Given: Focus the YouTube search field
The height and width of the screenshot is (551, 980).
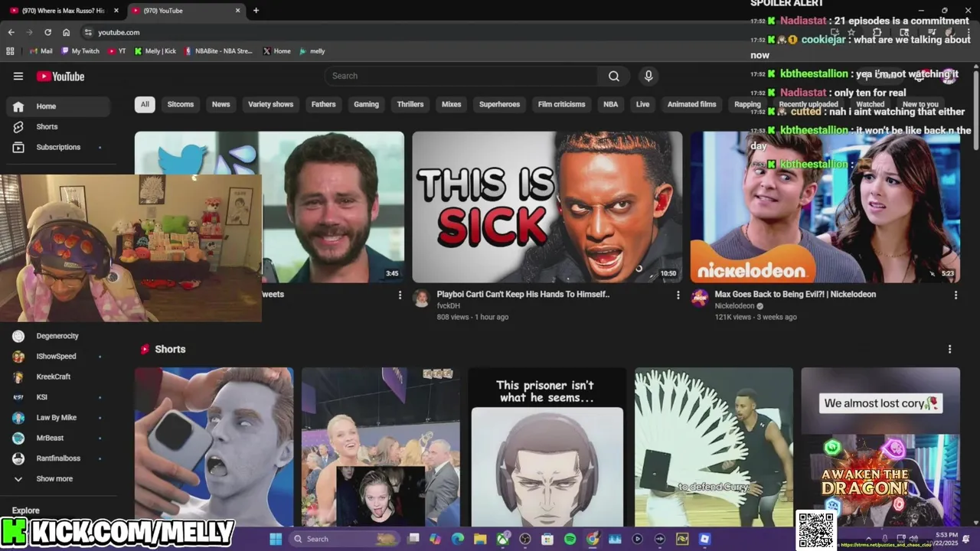Looking at the screenshot, I should click(462, 76).
